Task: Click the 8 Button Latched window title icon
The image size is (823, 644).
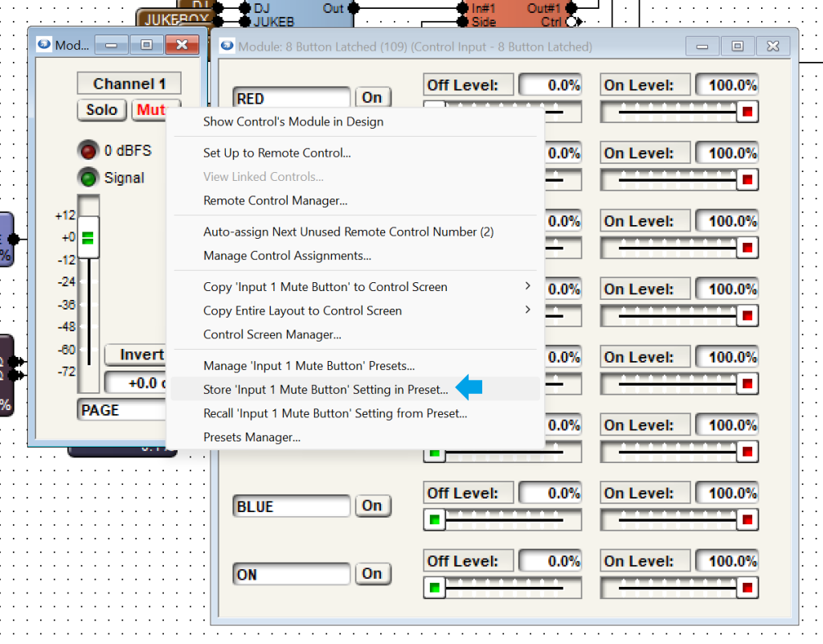Action: click(x=227, y=47)
